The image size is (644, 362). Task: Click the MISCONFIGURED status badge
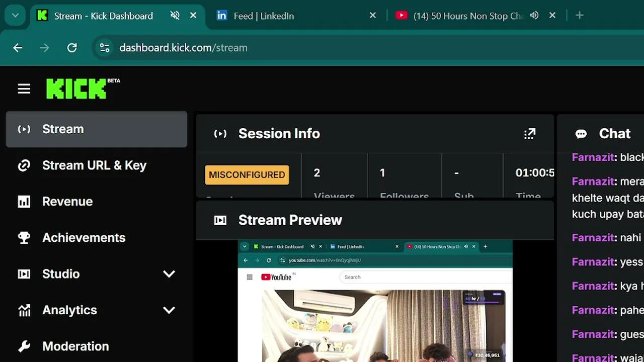pyautogui.click(x=247, y=175)
